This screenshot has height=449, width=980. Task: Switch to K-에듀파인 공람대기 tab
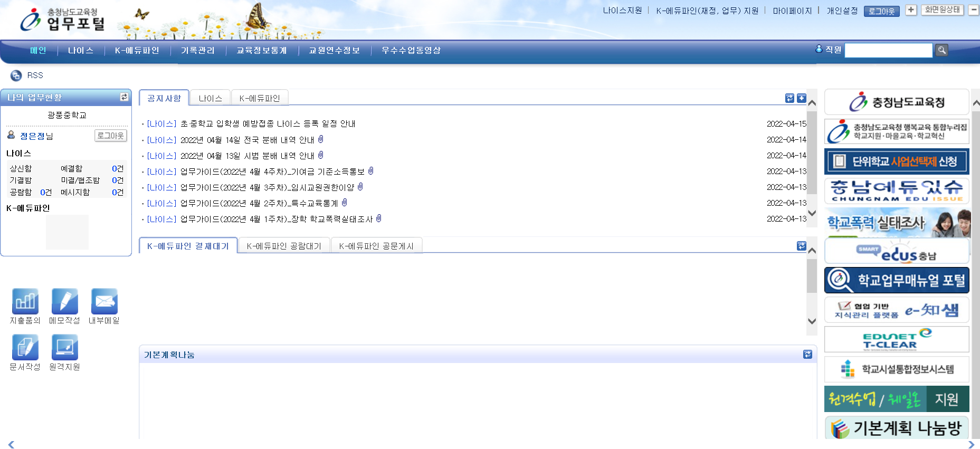[x=284, y=246]
